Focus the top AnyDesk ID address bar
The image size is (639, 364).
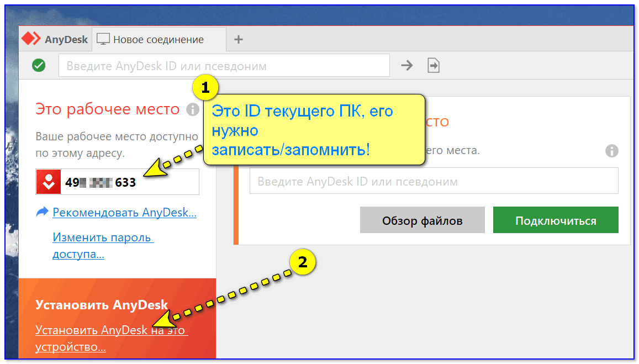[224, 66]
